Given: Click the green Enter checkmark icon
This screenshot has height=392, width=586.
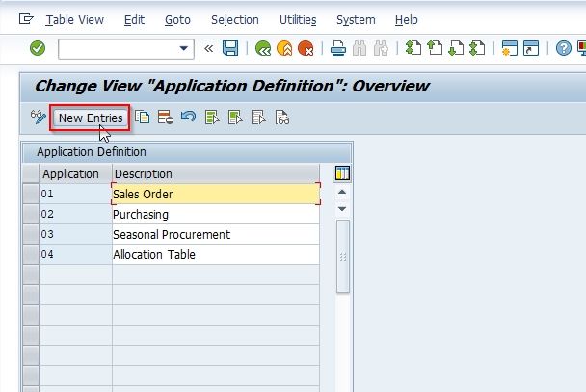Looking at the screenshot, I should (x=38, y=48).
